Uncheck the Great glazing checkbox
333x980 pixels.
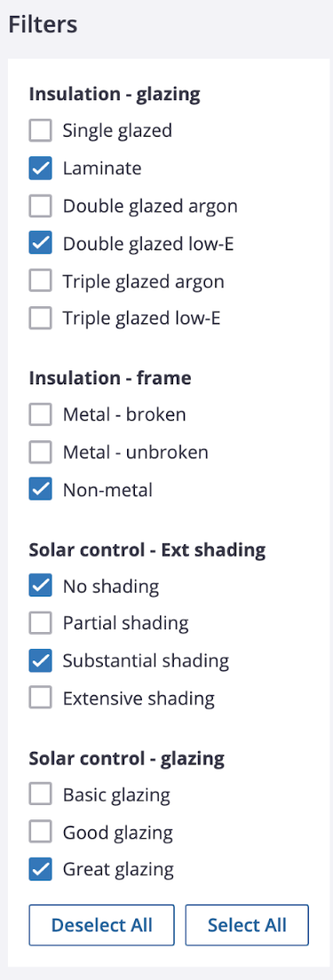click(x=41, y=870)
